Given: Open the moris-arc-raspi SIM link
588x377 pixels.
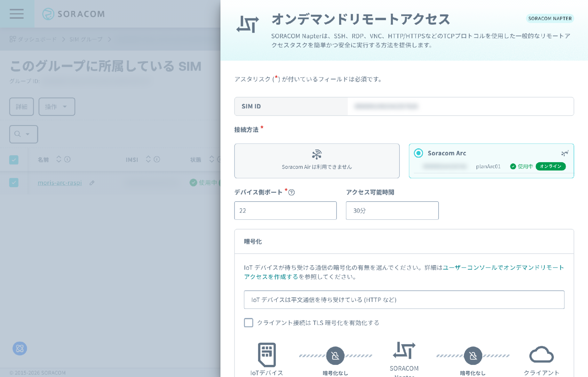Looking at the screenshot, I should 60,182.
